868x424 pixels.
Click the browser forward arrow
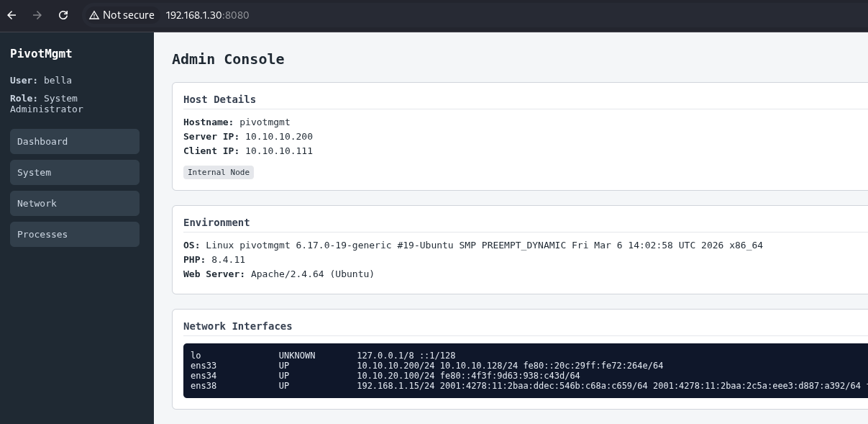[x=37, y=15]
